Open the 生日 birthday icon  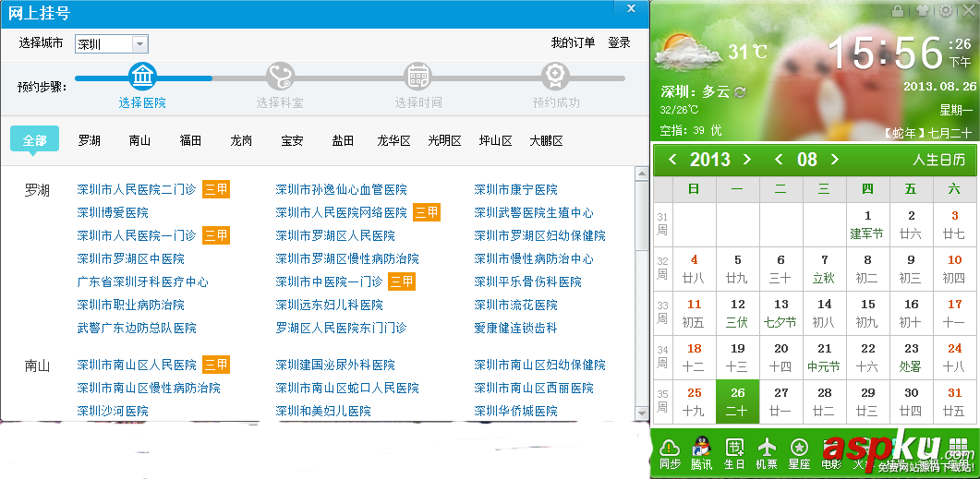pos(734,447)
